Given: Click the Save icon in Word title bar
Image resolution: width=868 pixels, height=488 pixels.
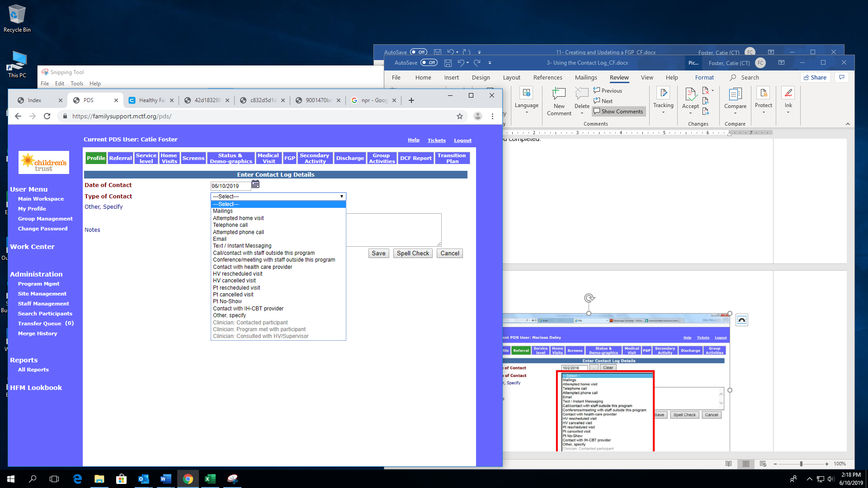Looking at the screenshot, I should (448, 63).
